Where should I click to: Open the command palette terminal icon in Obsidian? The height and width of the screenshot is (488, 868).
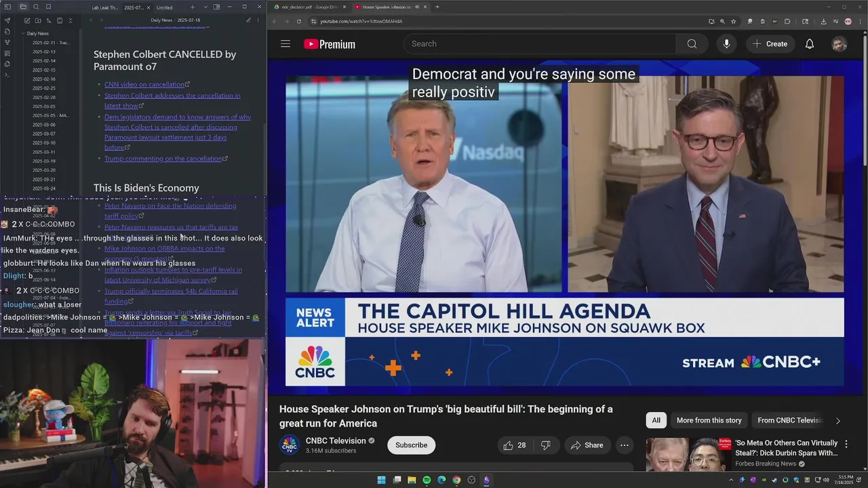click(x=7, y=75)
